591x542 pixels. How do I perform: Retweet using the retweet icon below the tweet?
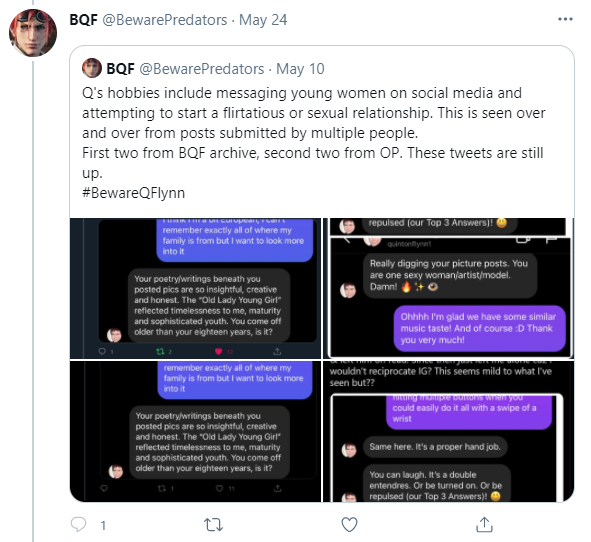click(213, 525)
